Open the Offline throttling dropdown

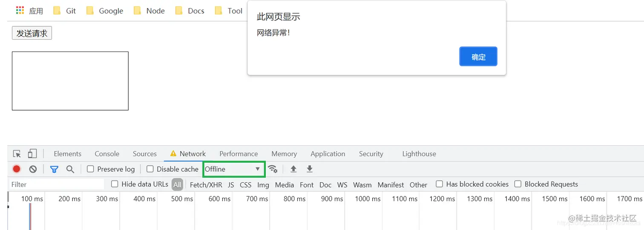coord(234,169)
